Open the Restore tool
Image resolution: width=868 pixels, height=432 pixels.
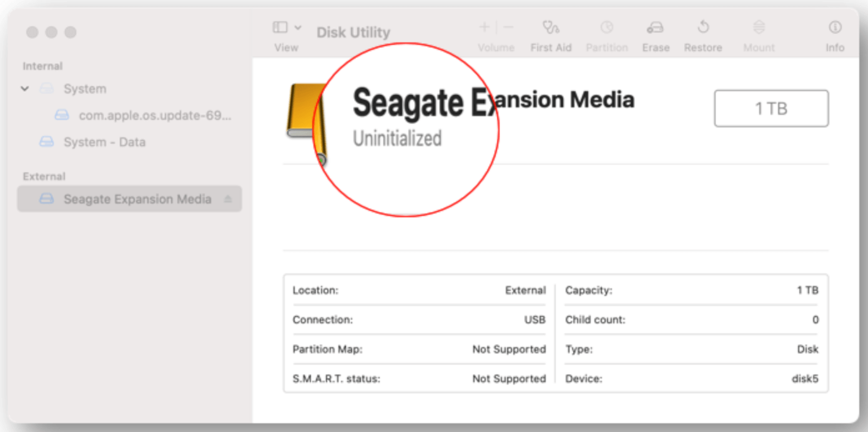(703, 31)
